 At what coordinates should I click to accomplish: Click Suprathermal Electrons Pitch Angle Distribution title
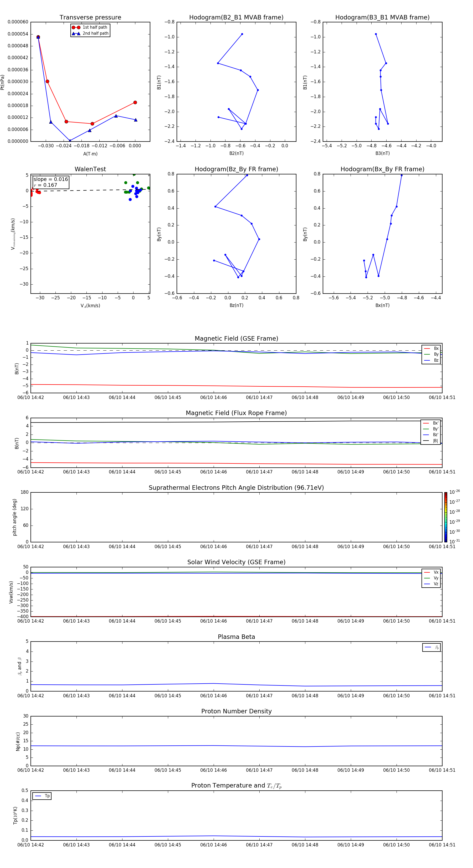coord(236,488)
